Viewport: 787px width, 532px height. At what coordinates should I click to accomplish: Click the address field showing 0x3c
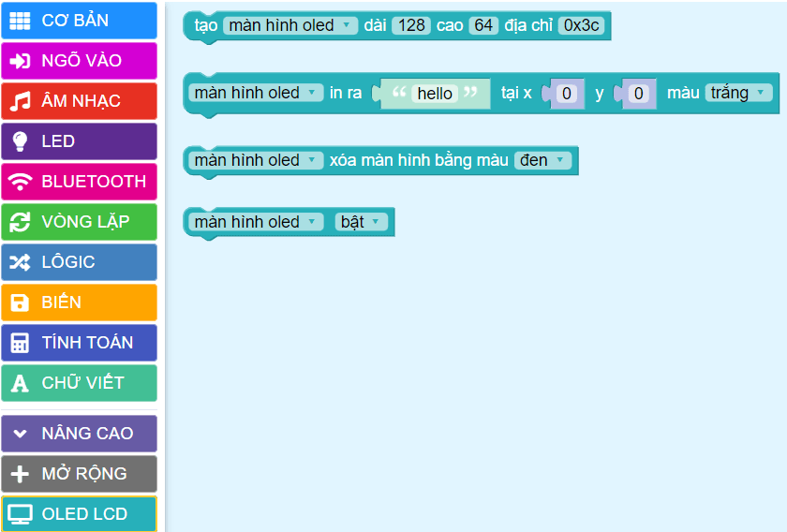point(581,25)
